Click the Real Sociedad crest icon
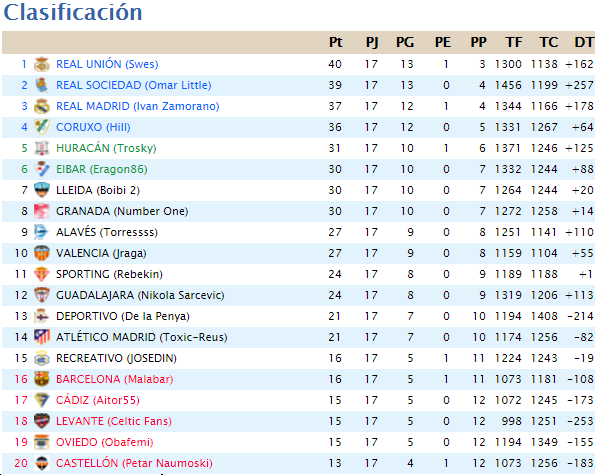The image size is (595, 475). pyautogui.click(x=42, y=85)
